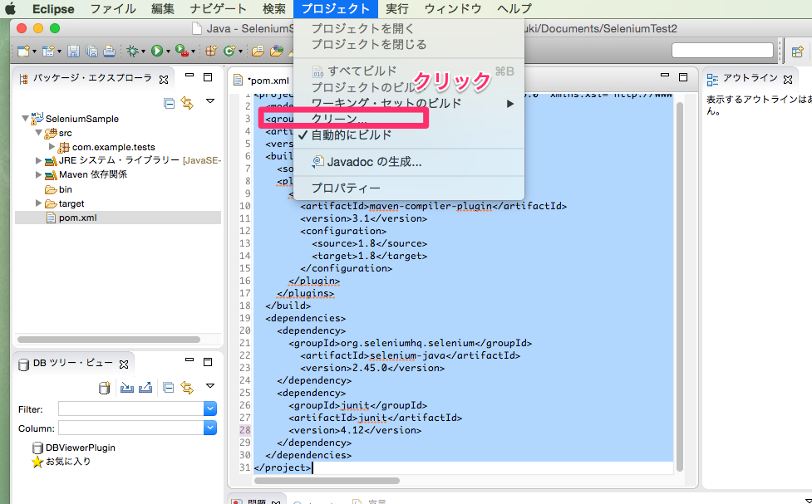The height and width of the screenshot is (504, 812).
Task: Expand Maven 依存関係 node
Action: pos(38,174)
